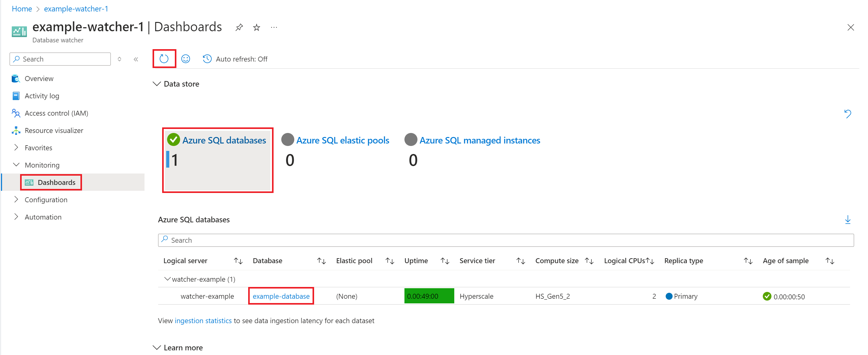The width and height of the screenshot is (868, 355).
Task: Open Resource visualizer
Action: (x=54, y=130)
